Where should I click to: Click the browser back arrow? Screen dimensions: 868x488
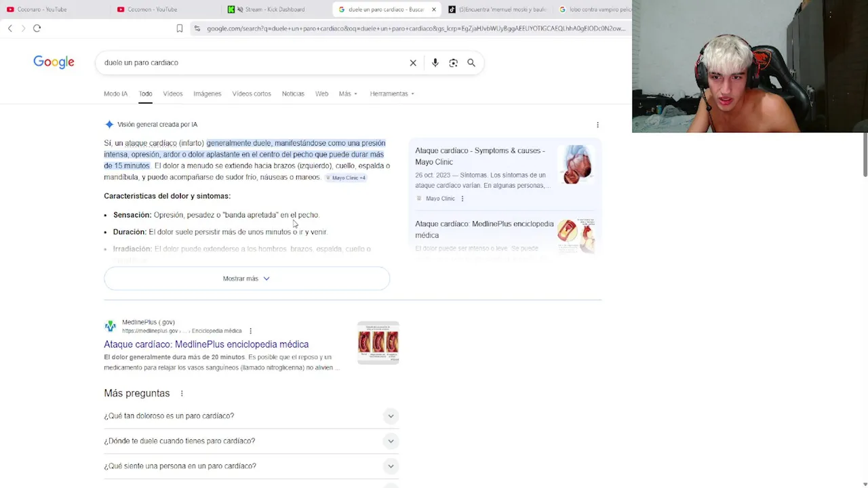[9, 28]
